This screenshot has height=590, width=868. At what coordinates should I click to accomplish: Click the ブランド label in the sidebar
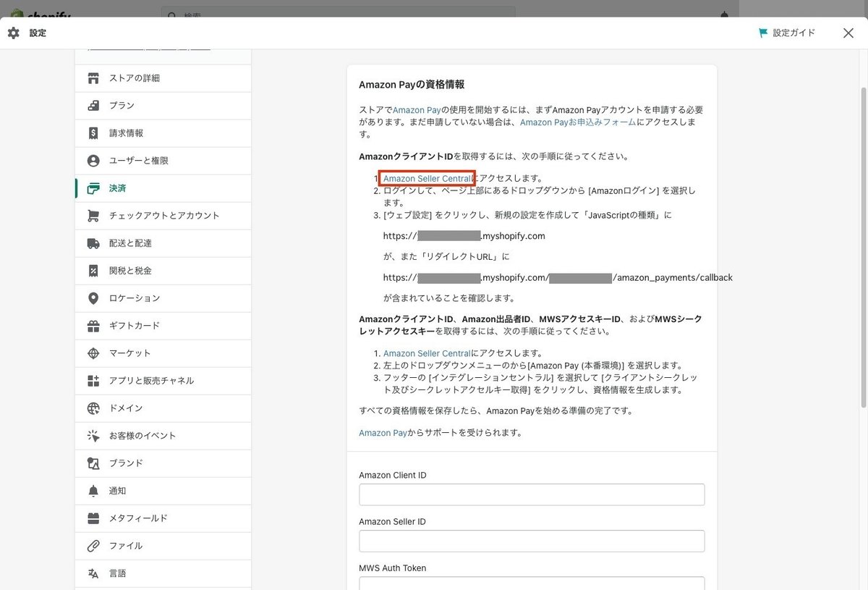[x=126, y=463]
